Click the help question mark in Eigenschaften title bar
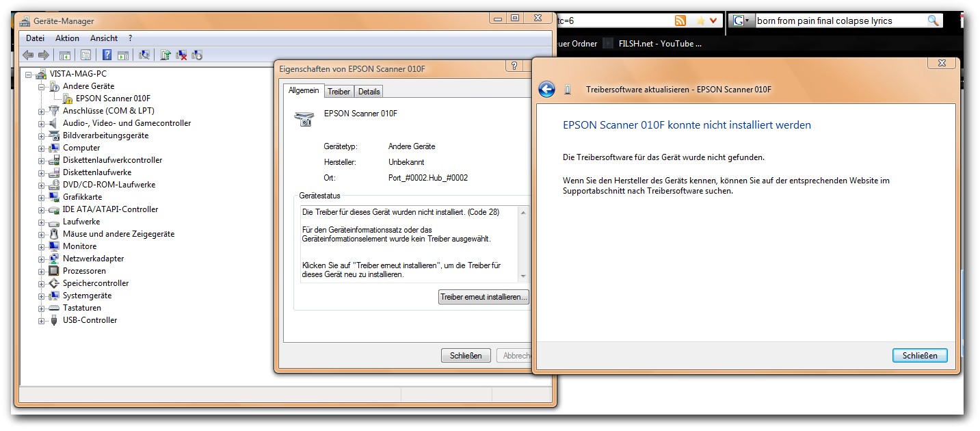Viewport: 980px width, 431px height. [514, 66]
